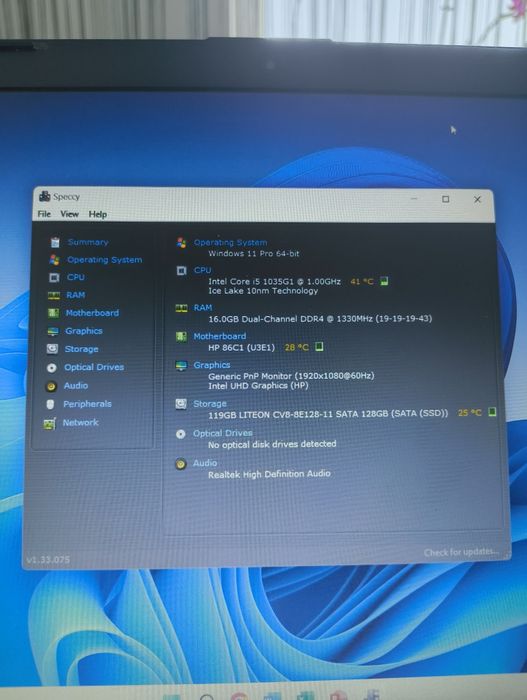Select Network in the sidebar
This screenshot has height=700, width=527.
click(80, 422)
